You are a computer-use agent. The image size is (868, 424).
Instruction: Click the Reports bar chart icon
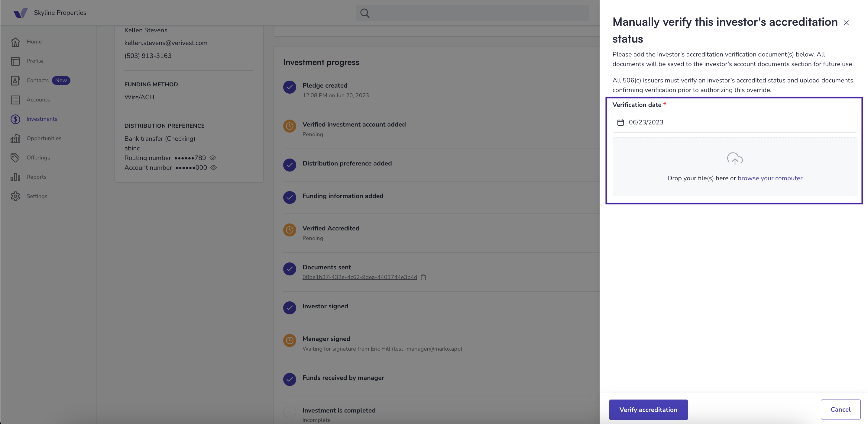(x=15, y=177)
